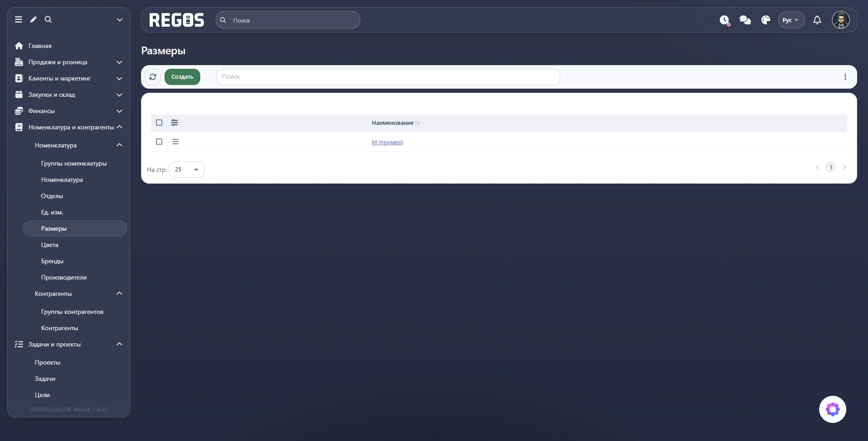The width and height of the screenshot is (868, 441).
Task: Click the refresh list icon
Action: pos(153,77)
